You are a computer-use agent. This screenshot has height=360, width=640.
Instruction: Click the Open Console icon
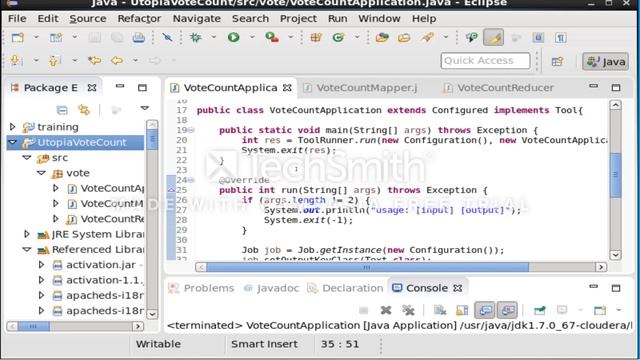point(600,311)
